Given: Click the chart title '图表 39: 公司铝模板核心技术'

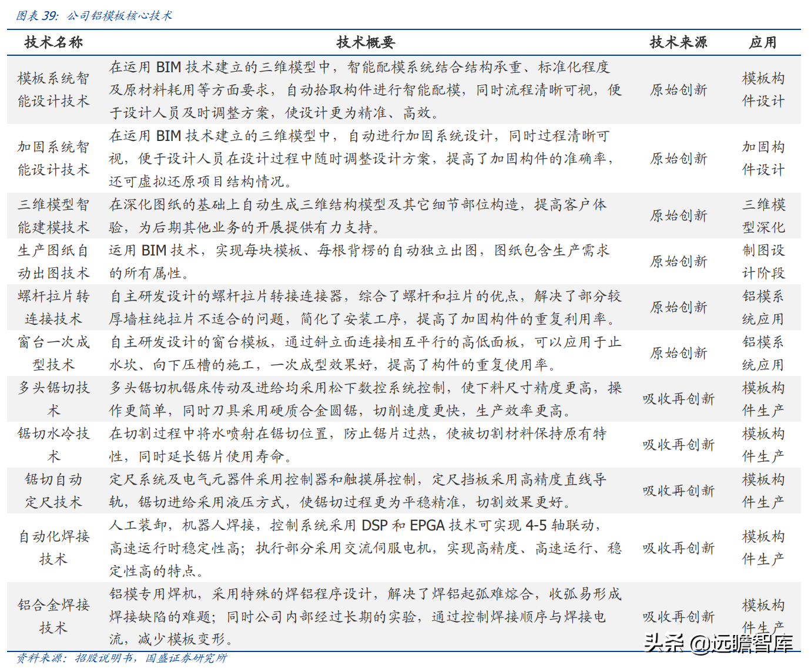Looking at the screenshot, I should (94, 16).
